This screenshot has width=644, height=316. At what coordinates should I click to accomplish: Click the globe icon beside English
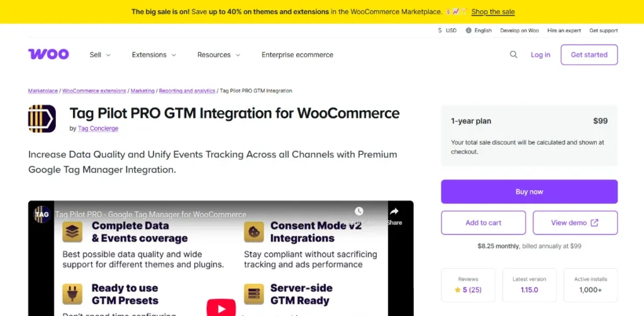pos(469,30)
